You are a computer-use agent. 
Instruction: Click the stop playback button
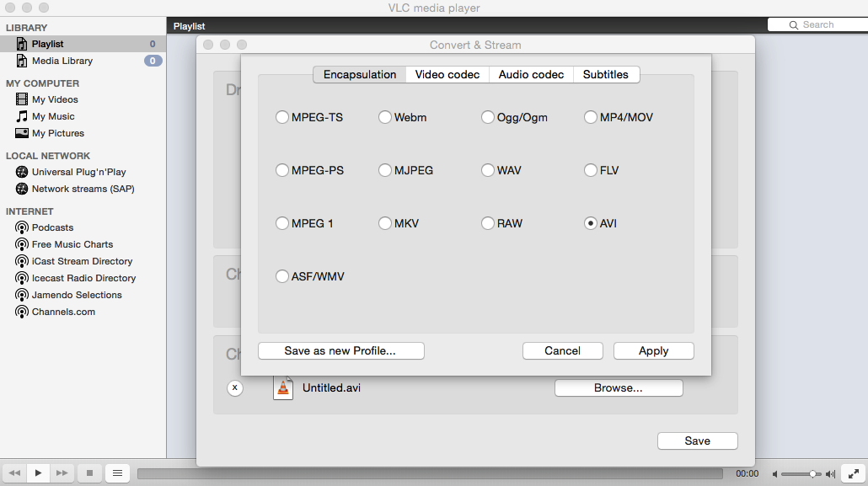pyautogui.click(x=89, y=473)
